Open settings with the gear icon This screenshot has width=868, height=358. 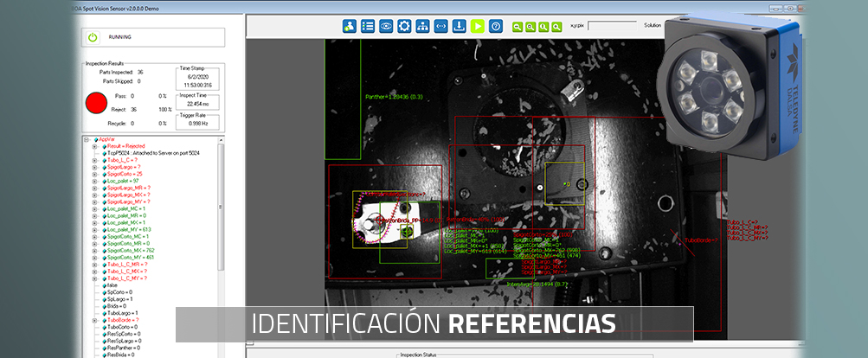tap(404, 26)
